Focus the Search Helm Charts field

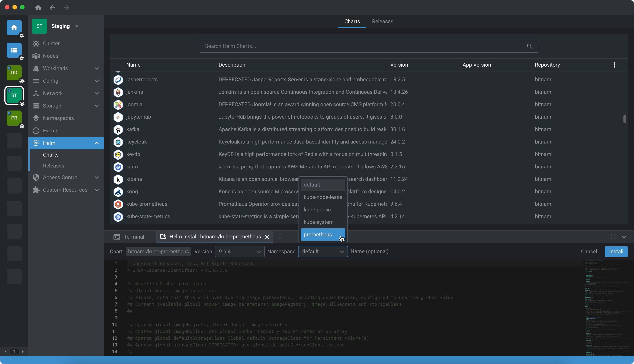[x=363, y=46]
